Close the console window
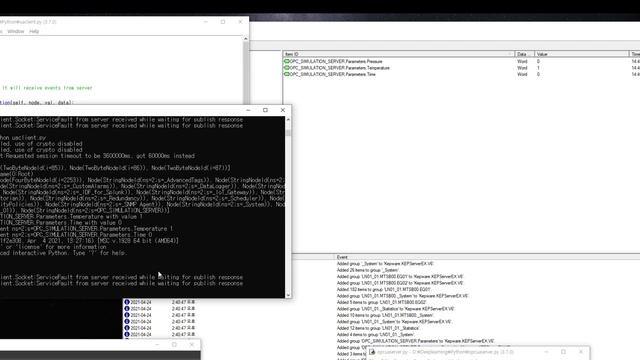The image size is (640, 360). 283,110
